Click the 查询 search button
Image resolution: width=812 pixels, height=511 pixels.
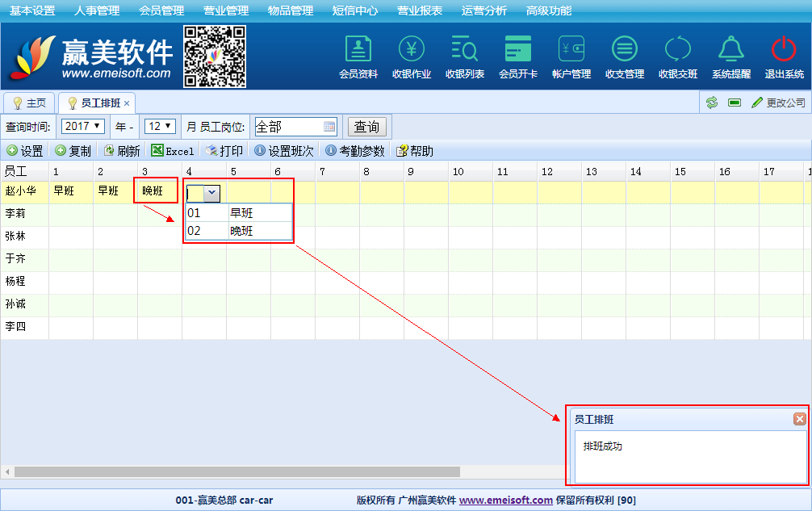click(366, 127)
